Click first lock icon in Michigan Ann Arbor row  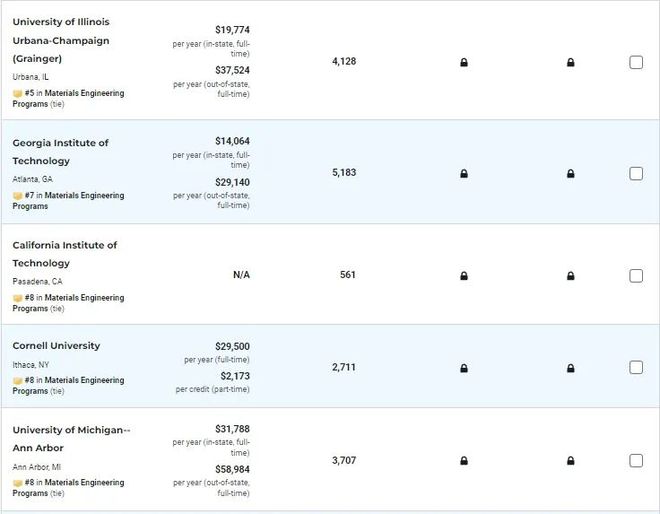[x=464, y=462]
